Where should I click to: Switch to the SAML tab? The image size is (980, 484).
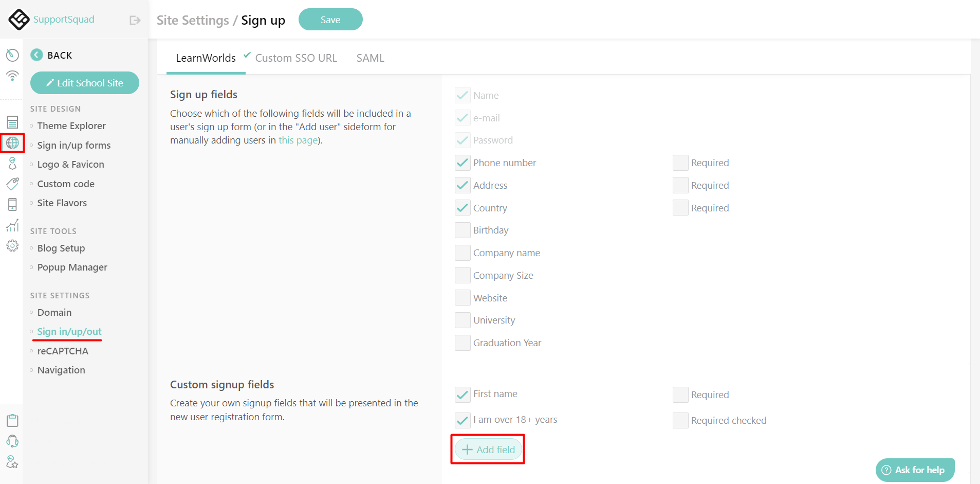pos(369,58)
